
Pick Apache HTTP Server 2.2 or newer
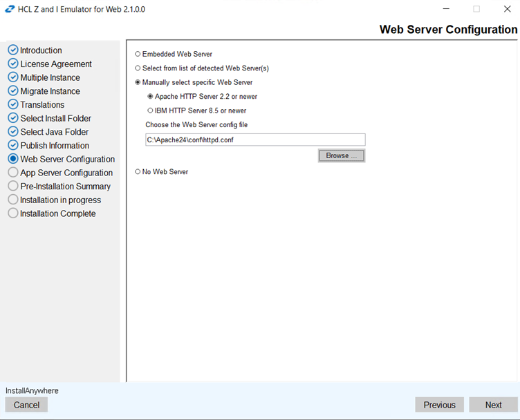(150, 97)
